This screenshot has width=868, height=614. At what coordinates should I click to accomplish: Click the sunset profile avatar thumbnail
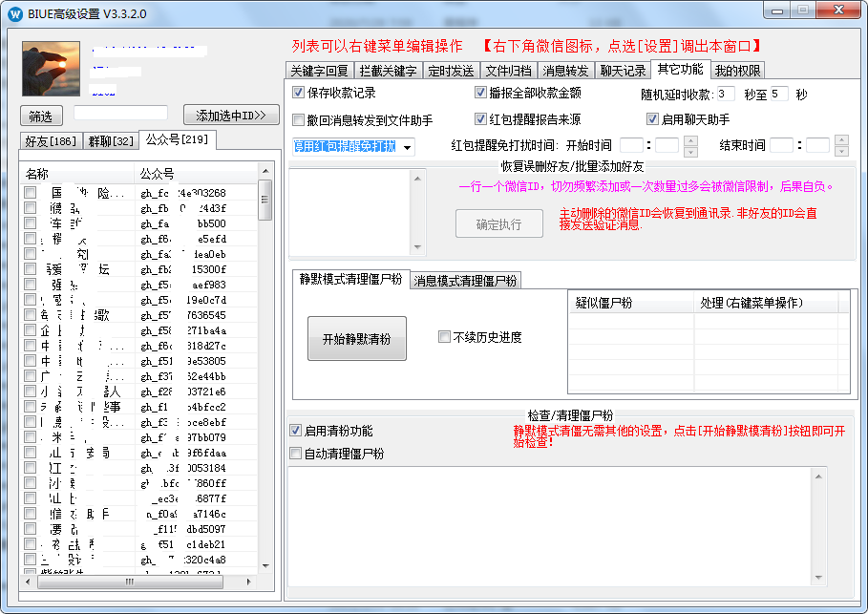coord(51,69)
